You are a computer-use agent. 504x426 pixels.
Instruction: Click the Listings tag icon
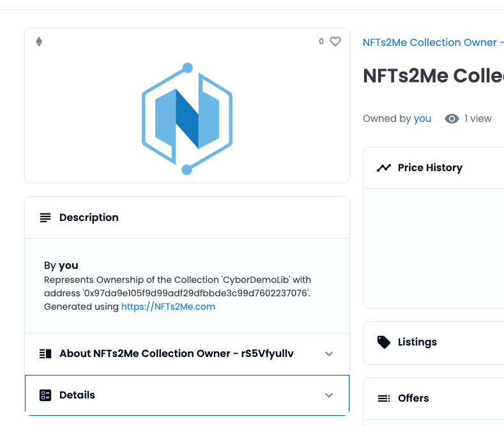[x=384, y=342]
